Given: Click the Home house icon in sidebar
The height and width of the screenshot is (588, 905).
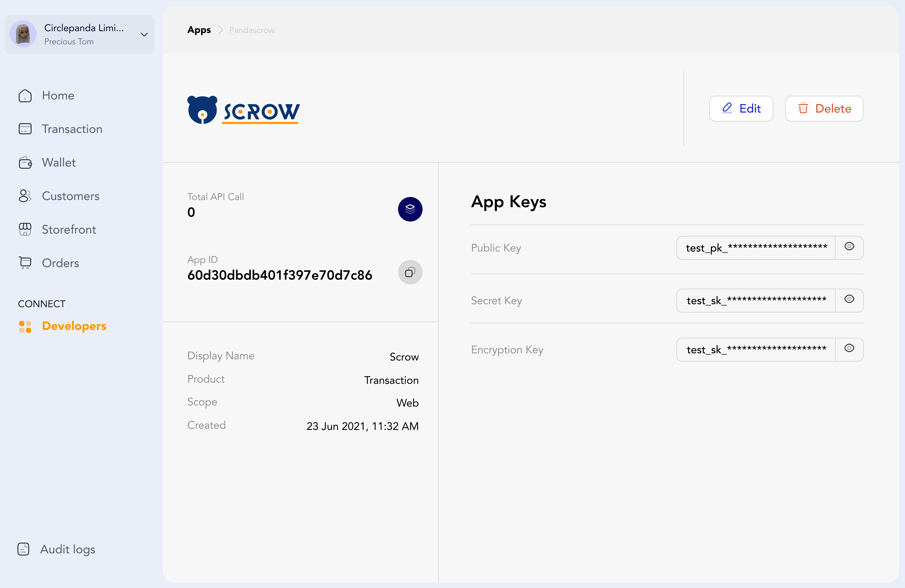Looking at the screenshot, I should pyautogui.click(x=25, y=96).
